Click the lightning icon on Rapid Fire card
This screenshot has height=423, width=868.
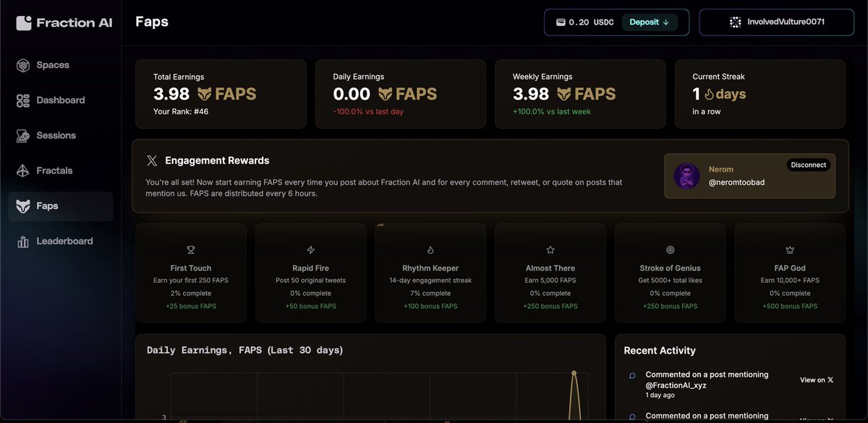[x=311, y=249]
